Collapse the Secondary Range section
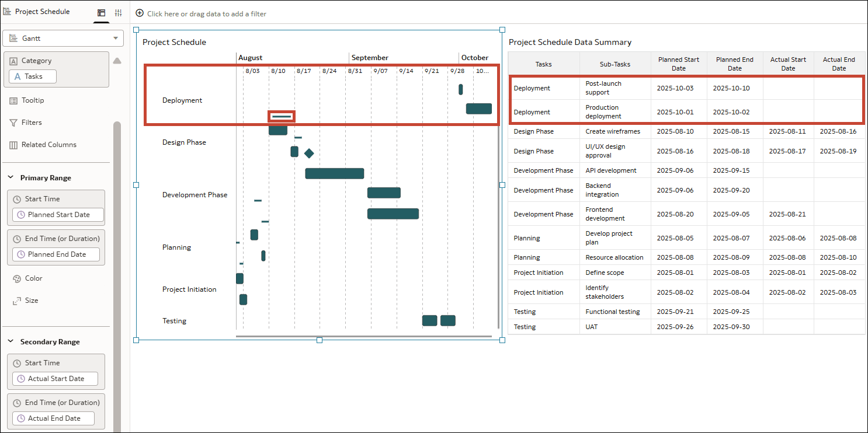The image size is (868, 433). click(x=10, y=341)
